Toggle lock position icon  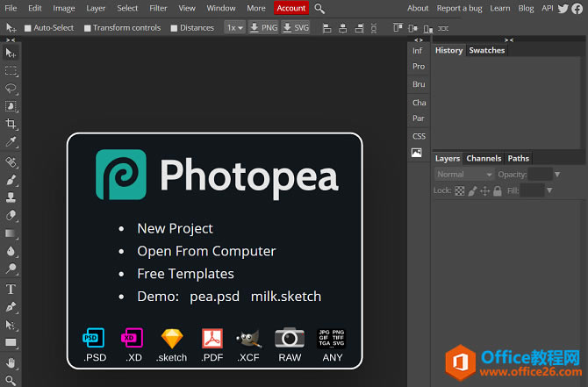[484, 191]
